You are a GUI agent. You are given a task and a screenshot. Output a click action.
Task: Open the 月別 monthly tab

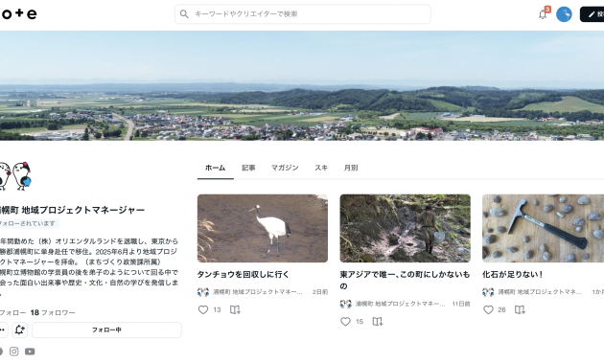pyautogui.click(x=351, y=168)
